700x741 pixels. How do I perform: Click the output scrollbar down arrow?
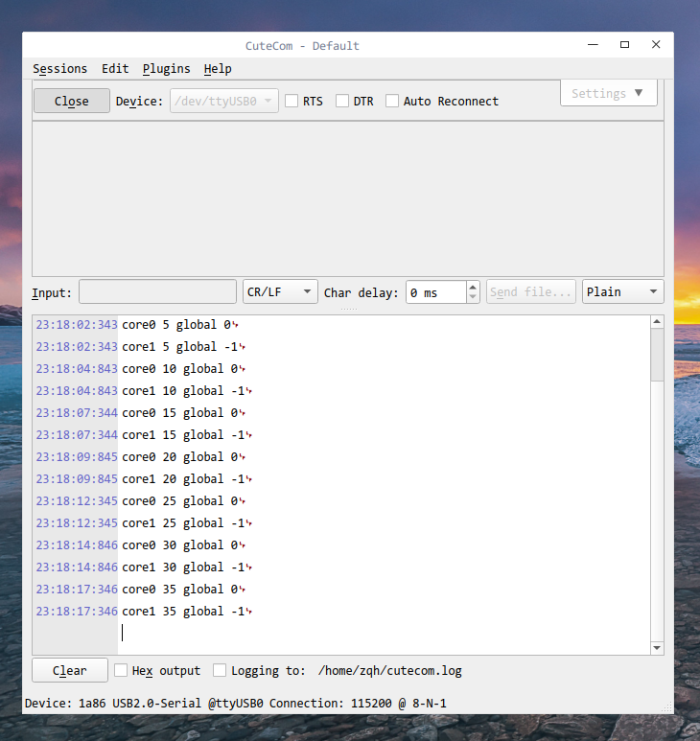[x=657, y=648]
